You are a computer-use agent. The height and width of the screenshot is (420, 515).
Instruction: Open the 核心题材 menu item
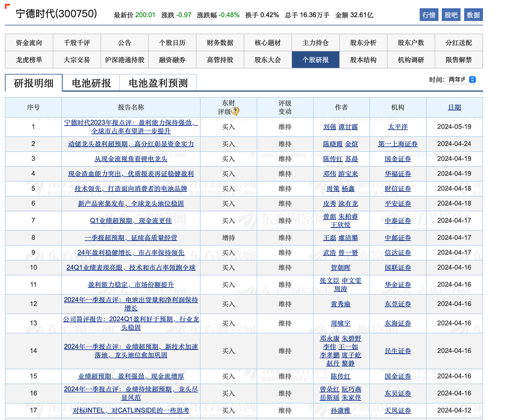point(268,43)
